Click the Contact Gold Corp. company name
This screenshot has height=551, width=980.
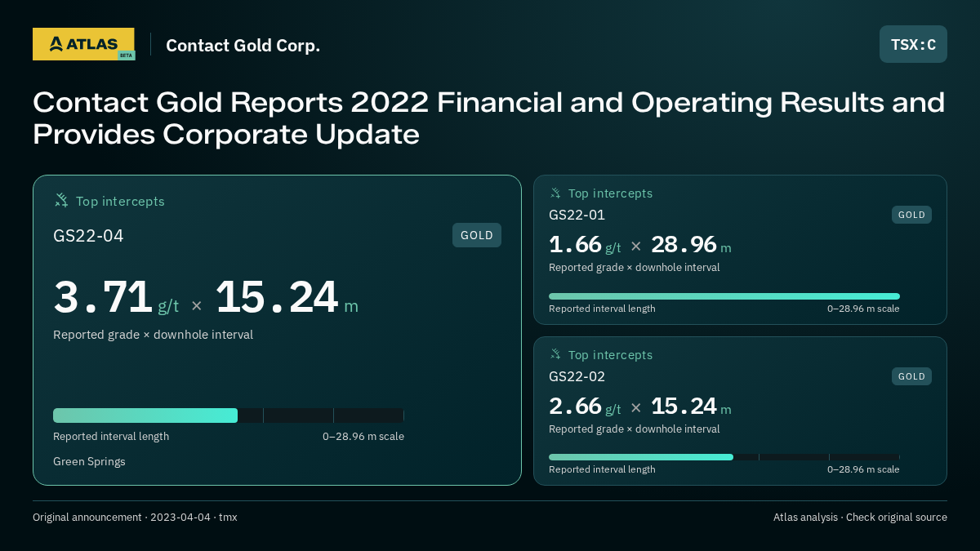243,46
